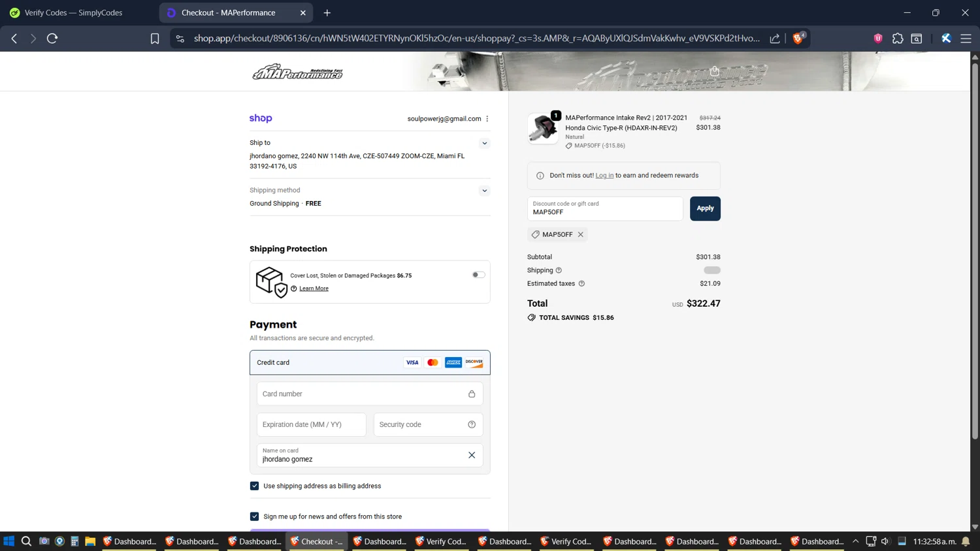Click the taskbar clock 11:32:58 a.m.
The width and height of the screenshot is (980, 551).
coord(934,541)
